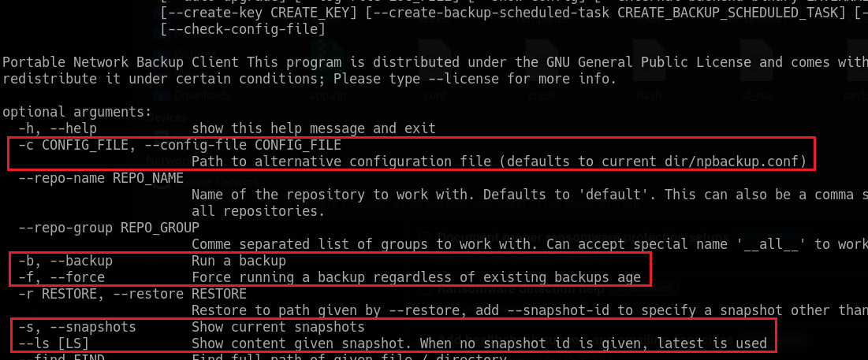Open the healthchecks support issue link
This screenshot has height=360, width=868.
[587, 339]
